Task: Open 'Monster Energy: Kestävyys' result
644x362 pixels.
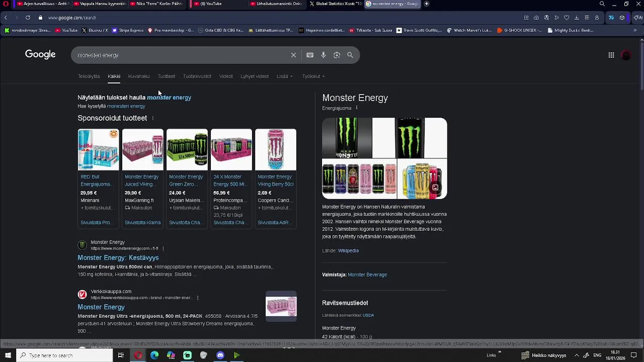Action: pos(118,258)
